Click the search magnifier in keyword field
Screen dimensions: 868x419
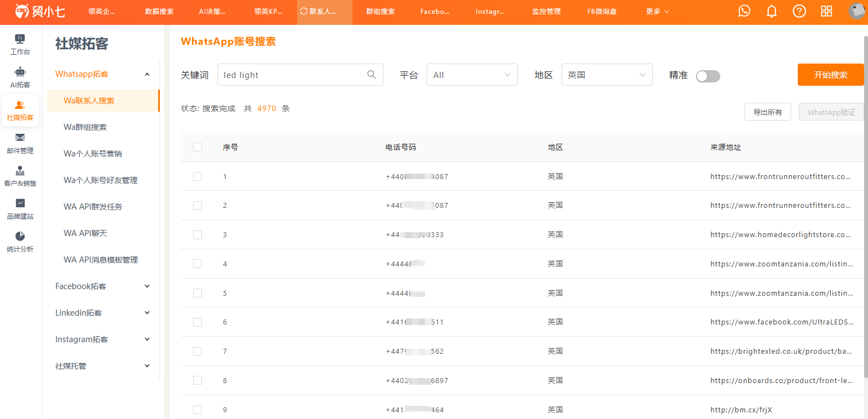pos(372,75)
